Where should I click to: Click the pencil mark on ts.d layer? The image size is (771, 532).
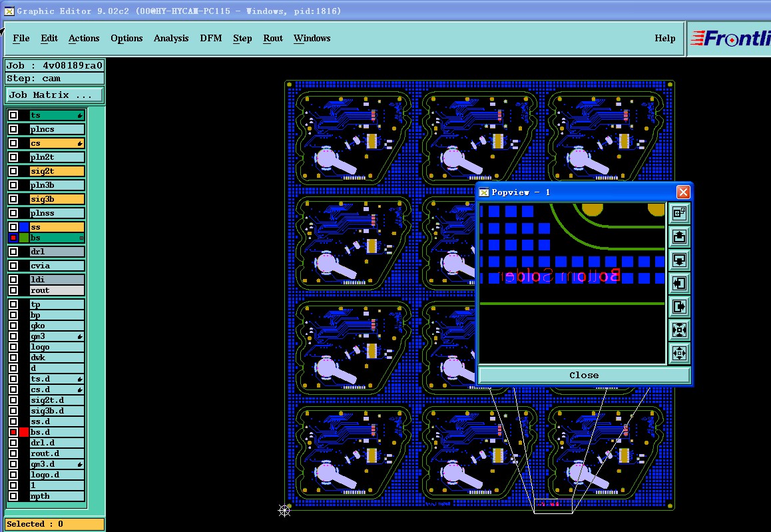[80, 379]
